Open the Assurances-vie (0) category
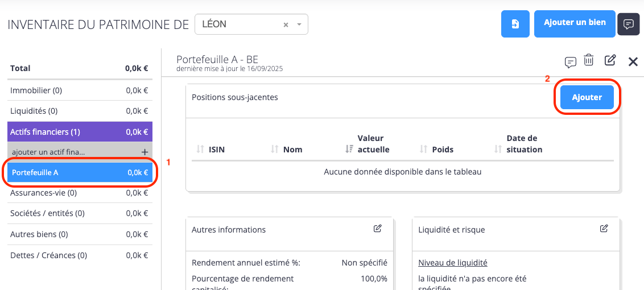 43,193
